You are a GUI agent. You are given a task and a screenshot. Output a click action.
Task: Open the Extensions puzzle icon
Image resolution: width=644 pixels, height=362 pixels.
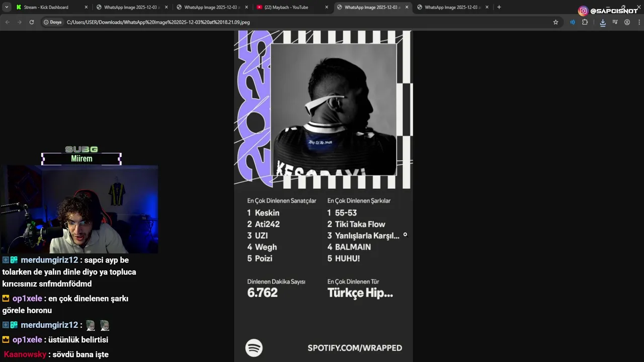[585, 22]
